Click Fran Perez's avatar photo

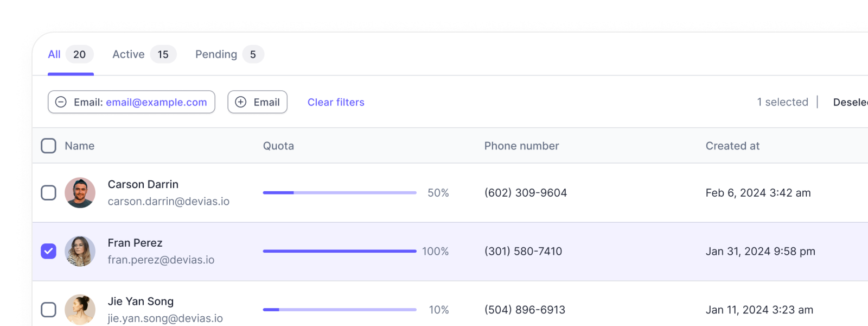tap(80, 252)
